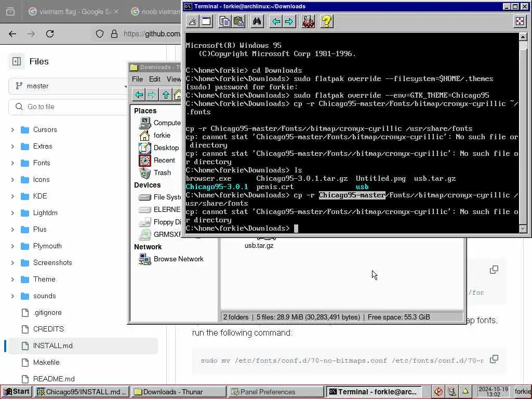Screen dimensions: 532x399
Task: Open the Theme folder in GitHub tree
Action: [44, 279]
